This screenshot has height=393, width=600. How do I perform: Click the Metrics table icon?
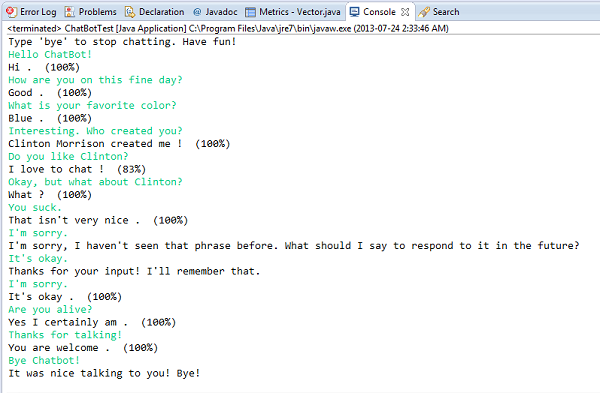pyautogui.click(x=250, y=12)
